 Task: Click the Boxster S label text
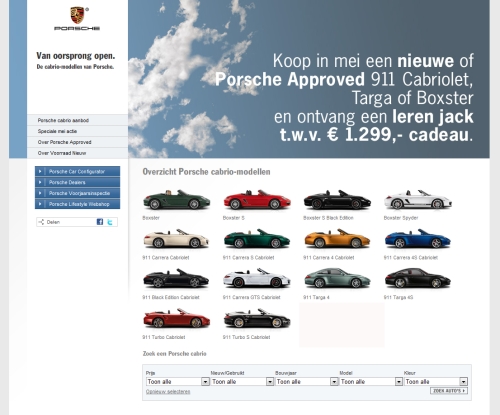click(234, 218)
